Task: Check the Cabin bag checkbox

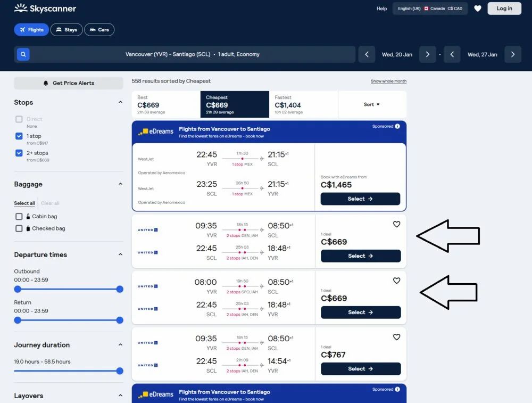Action: (19, 217)
